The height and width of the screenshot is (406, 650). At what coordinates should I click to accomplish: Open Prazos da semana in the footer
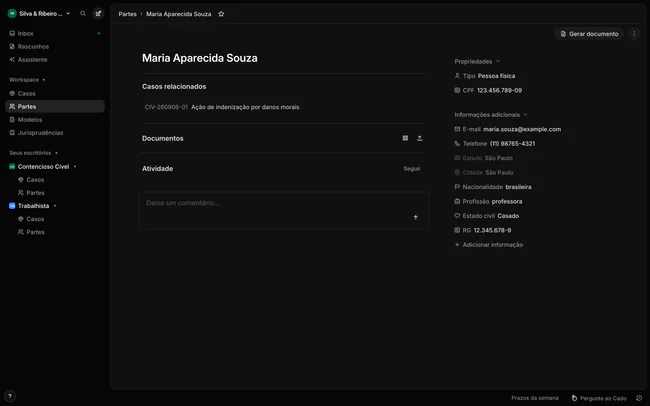(535, 398)
